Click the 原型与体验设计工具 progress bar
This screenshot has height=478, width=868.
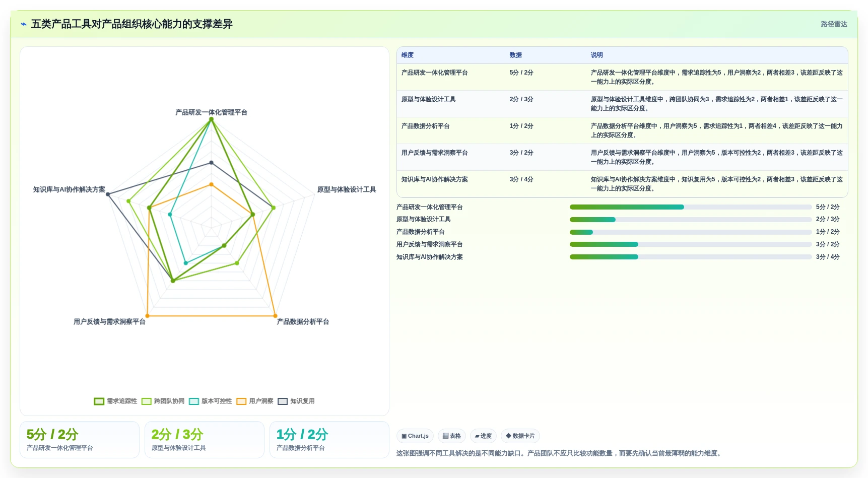pyautogui.click(x=691, y=220)
